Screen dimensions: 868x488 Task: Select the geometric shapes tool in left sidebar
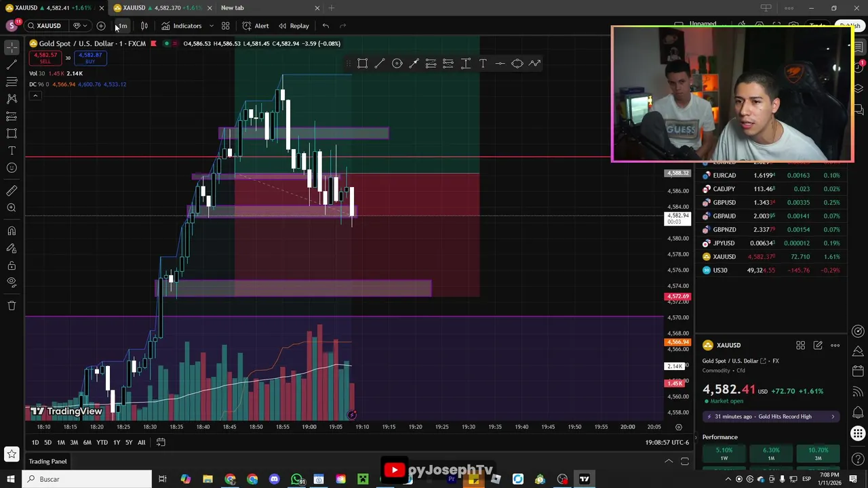tap(12, 134)
